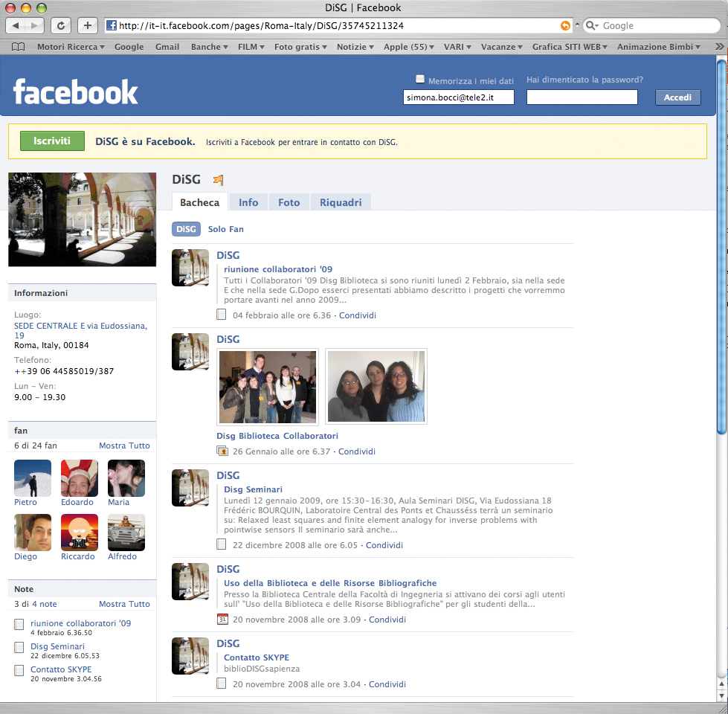Click the DiSG cloister profile picture

pyautogui.click(x=83, y=219)
